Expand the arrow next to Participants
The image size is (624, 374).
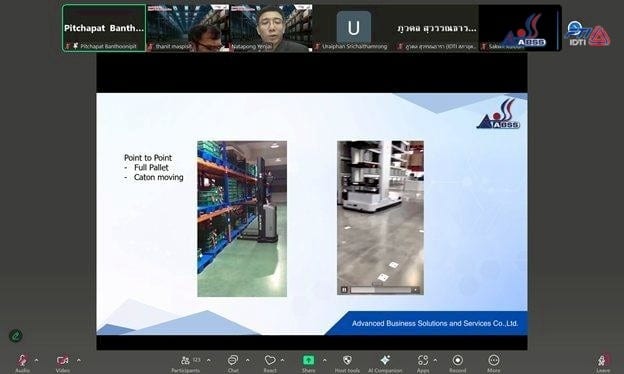click(x=209, y=360)
